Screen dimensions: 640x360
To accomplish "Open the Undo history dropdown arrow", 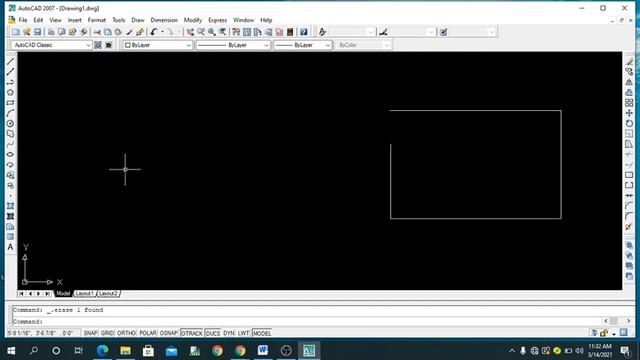I will click(162, 32).
